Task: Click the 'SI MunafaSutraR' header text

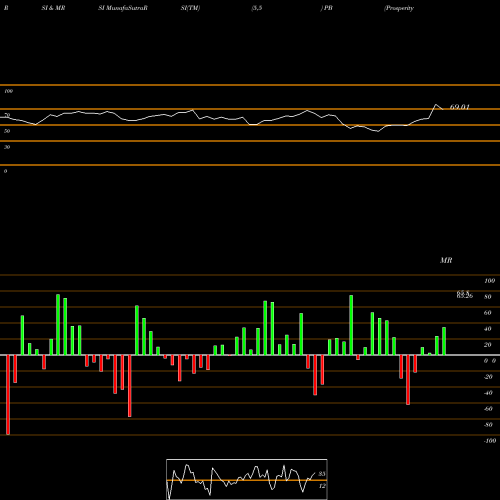Action: coord(123,8)
